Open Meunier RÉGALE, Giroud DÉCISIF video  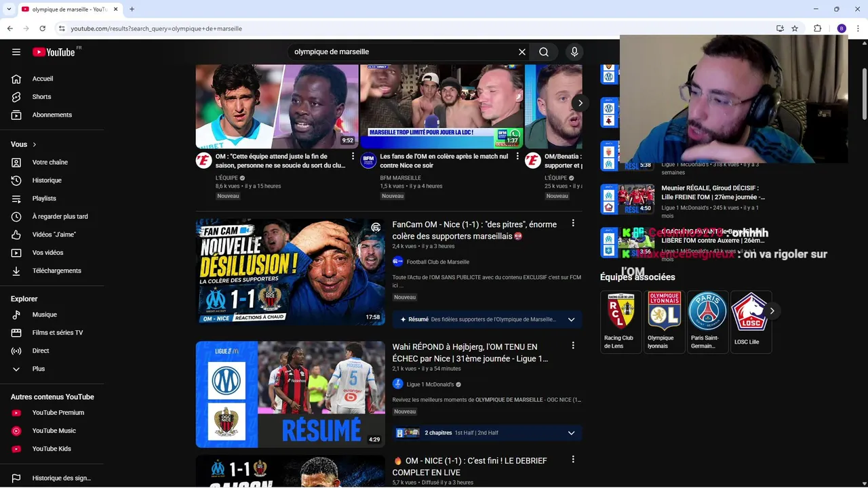tap(713, 192)
